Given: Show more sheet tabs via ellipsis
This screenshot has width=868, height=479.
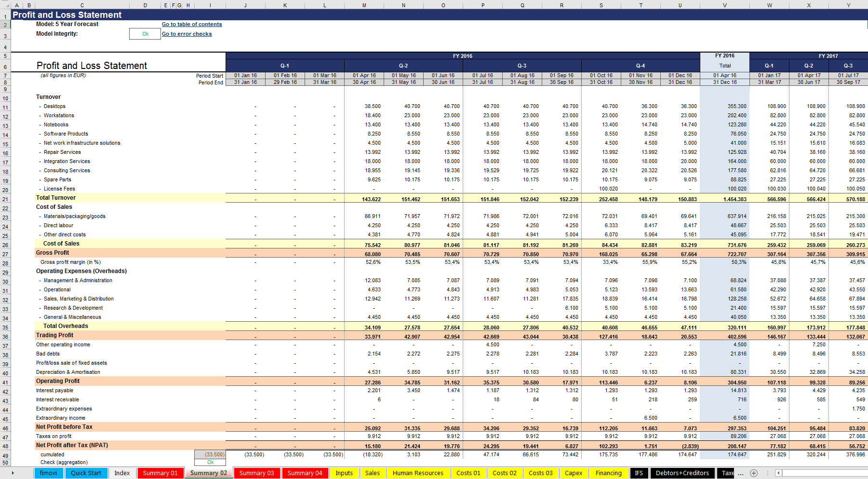Looking at the screenshot, I should (741, 473).
